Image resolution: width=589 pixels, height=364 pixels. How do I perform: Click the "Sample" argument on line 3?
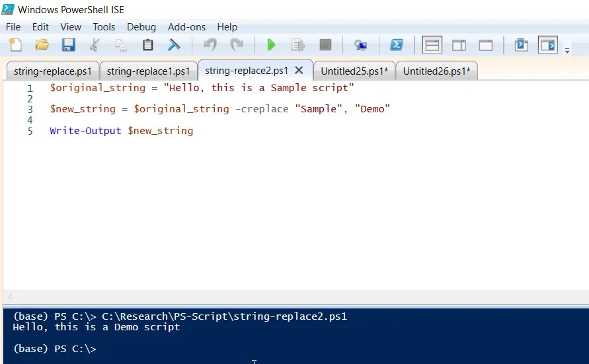pyautogui.click(x=319, y=109)
